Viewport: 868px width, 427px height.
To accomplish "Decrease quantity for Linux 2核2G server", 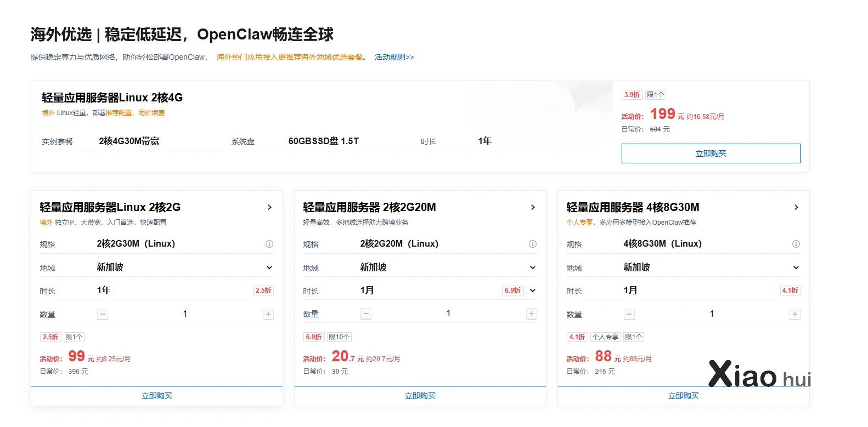I will (103, 314).
